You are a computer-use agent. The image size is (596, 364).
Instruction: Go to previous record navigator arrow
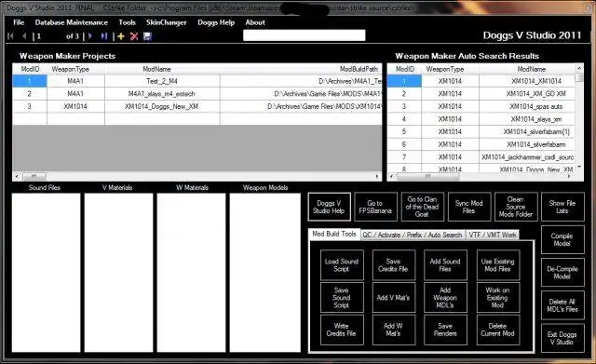pos(24,36)
